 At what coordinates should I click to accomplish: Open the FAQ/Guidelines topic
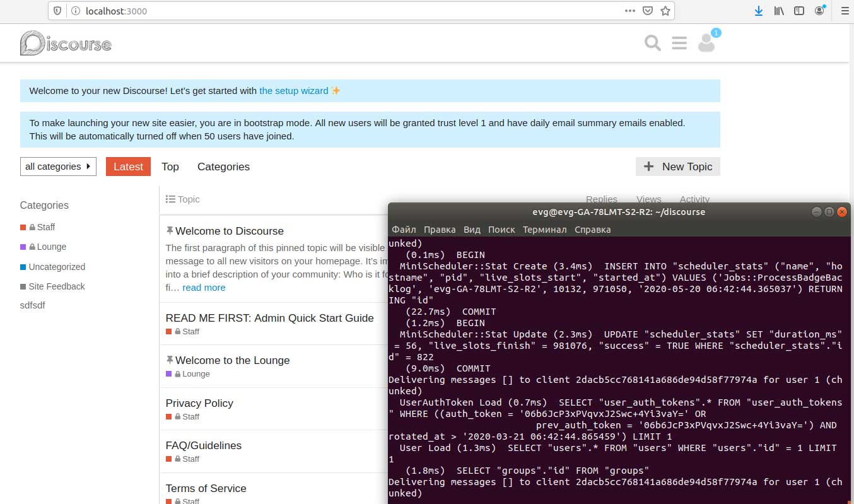tap(203, 445)
